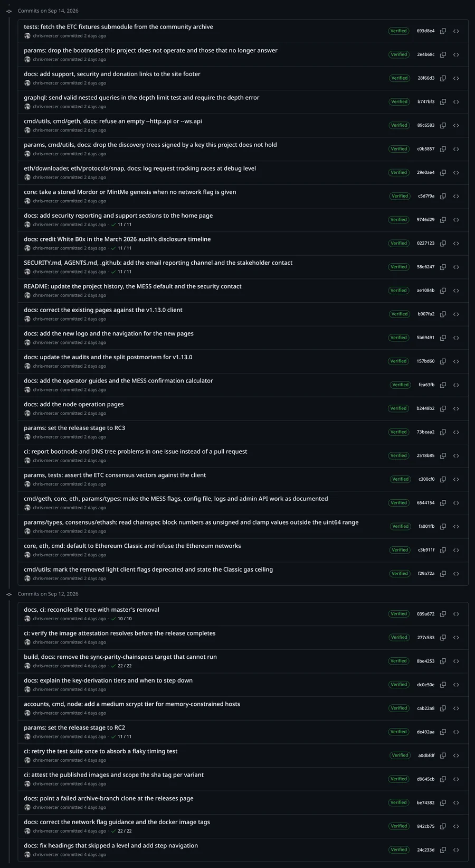Browse repository at commit 24c233d
The image size is (475, 868).
pos(456,850)
